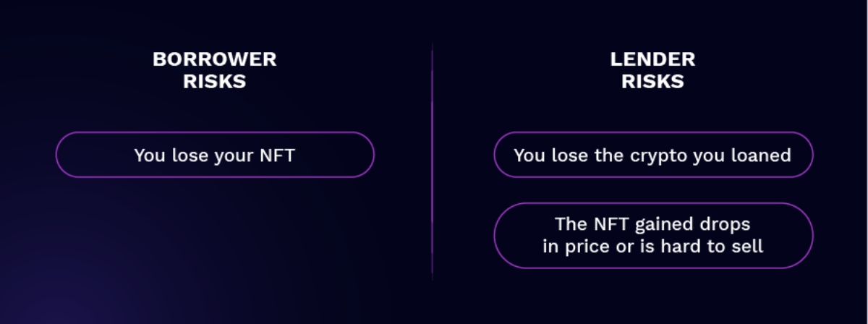Viewport: 868px width, 324px height.
Task: Click the word "RISKS" beneath "BORROWER"
Action: click(215, 82)
